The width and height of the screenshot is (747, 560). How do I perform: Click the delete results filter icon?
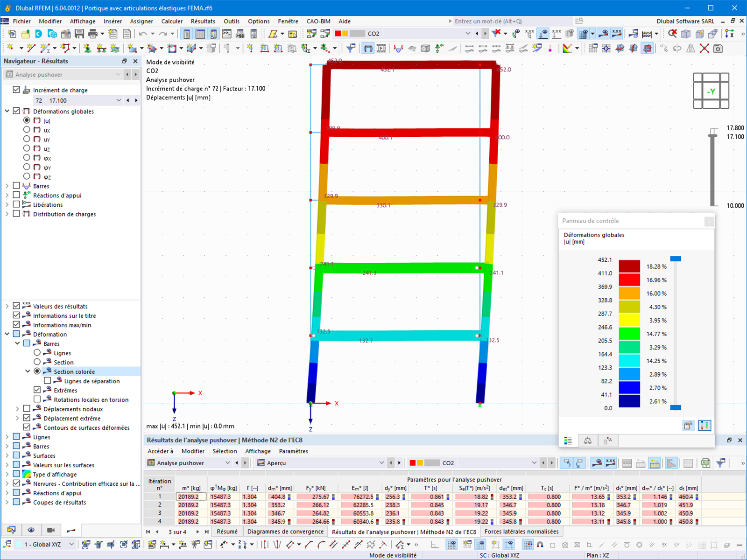tap(496, 33)
